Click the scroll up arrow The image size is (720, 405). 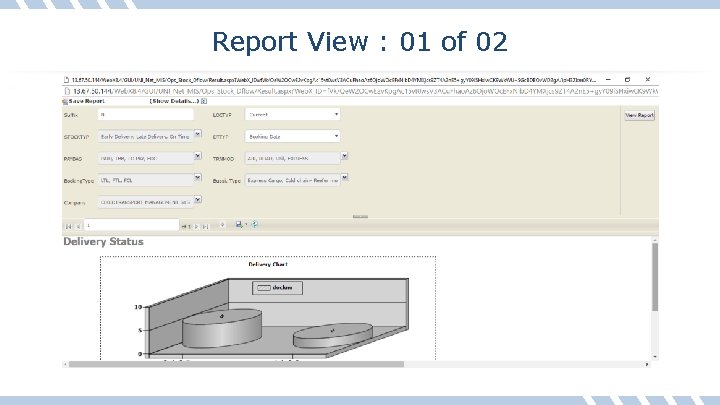tap(655, 240)
